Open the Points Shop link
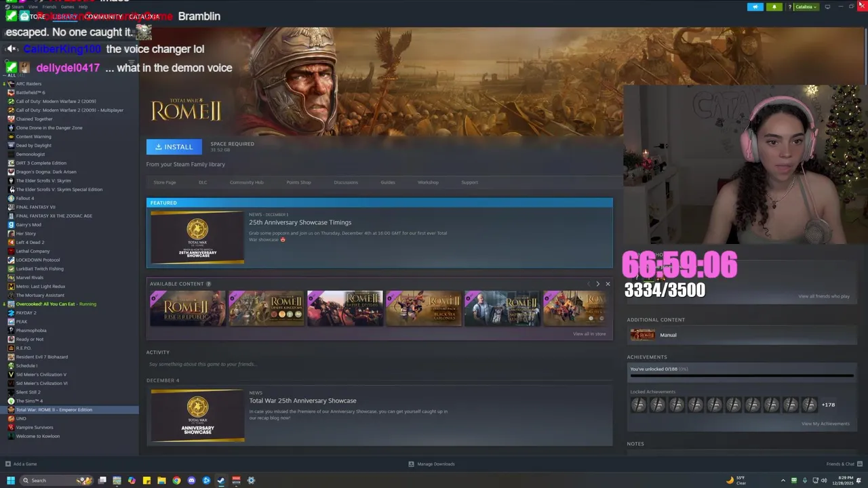Image resolution: width=868 pixels, height=488 pixels. coord(298,182)
